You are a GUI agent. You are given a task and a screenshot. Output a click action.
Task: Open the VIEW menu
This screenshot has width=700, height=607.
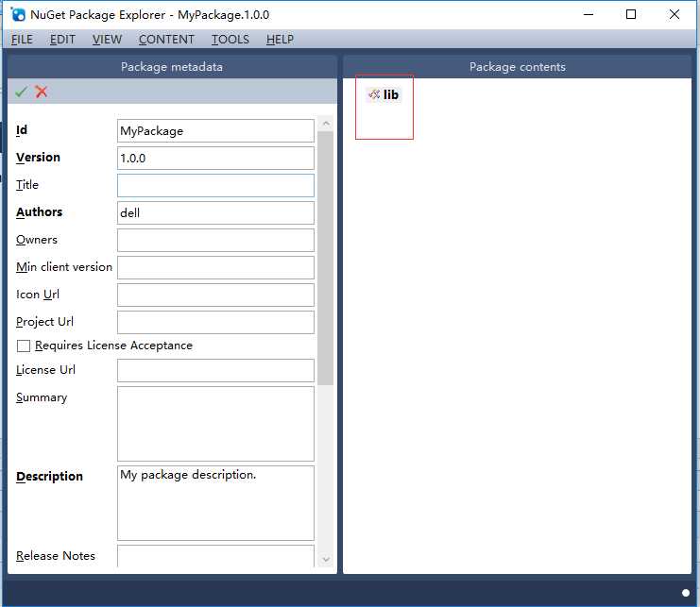tap(107, 40)
